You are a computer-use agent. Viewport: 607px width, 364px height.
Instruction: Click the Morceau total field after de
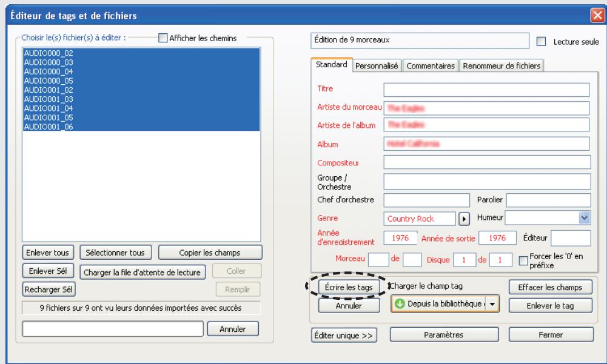coord(412,260)
